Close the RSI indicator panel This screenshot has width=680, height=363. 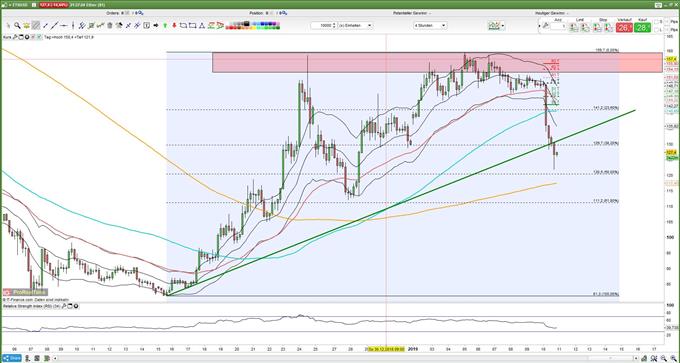[76, 306]
